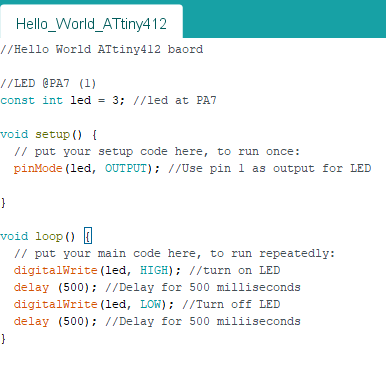Click the 'void loop()' line
Viewport: 386px width, 375px height.
(38, 236)
